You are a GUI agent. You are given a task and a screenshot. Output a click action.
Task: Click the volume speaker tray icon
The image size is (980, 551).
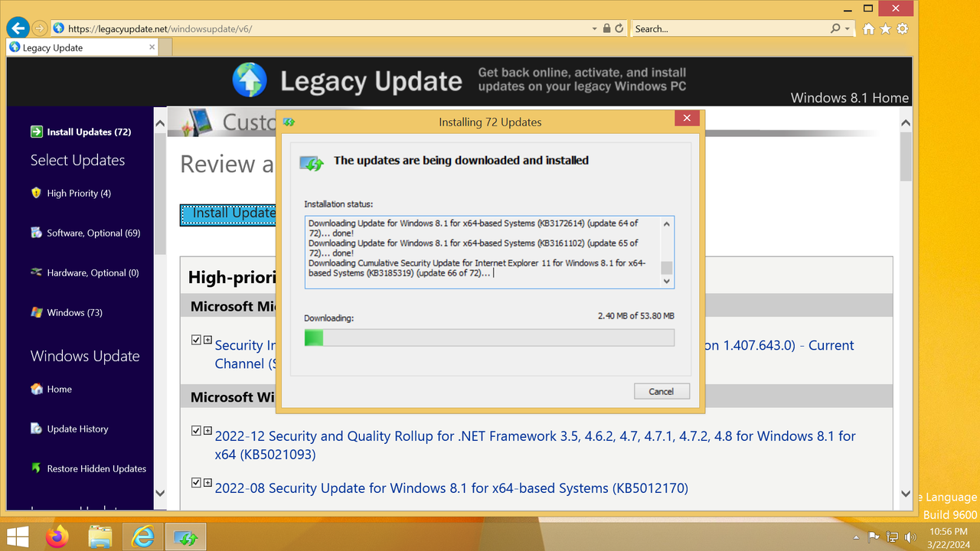[910, 537]
